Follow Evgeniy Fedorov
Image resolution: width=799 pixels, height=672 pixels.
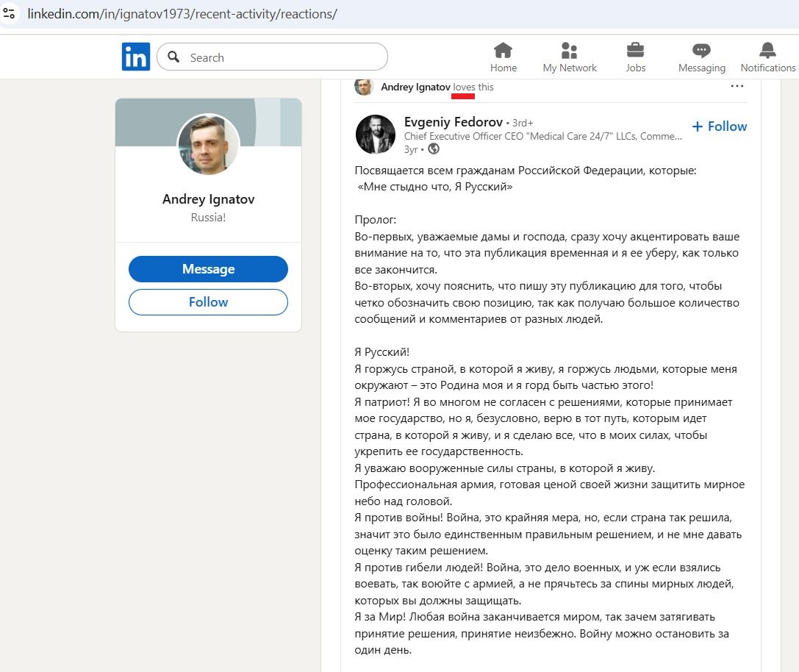point(720,126)
